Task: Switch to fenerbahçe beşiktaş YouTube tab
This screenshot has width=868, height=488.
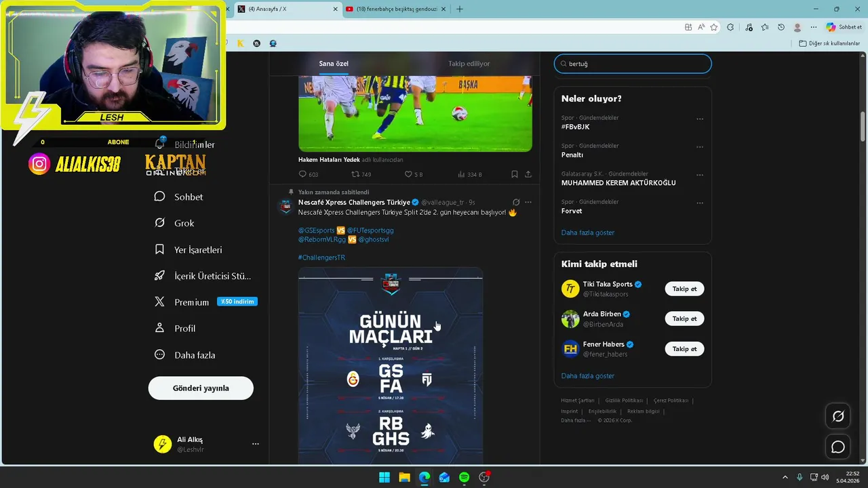Action: (x=396, y=9)
